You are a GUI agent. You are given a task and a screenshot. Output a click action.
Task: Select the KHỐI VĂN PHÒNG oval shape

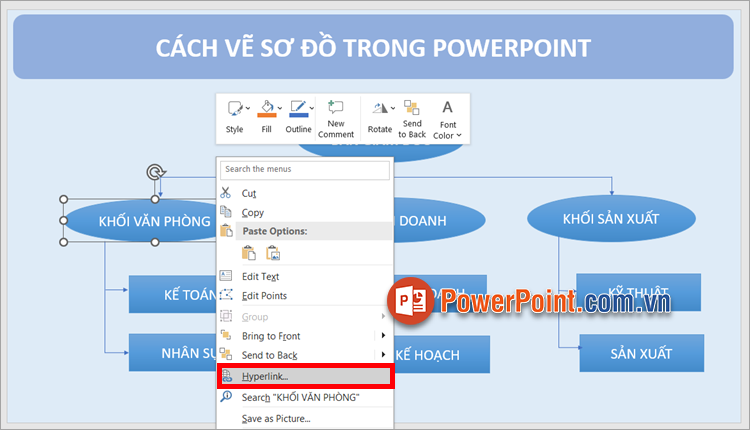tap(140, 221)
